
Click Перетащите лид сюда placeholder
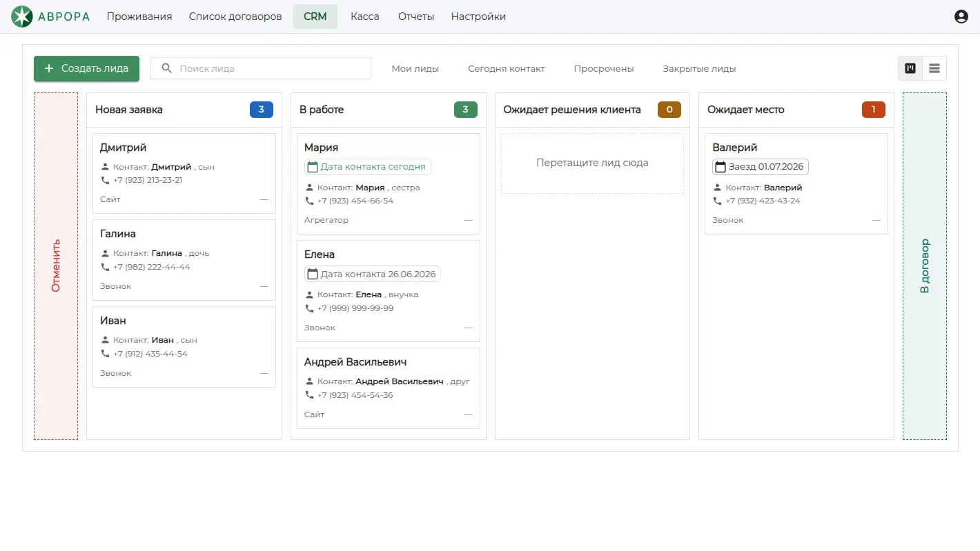tap(592, 163)
